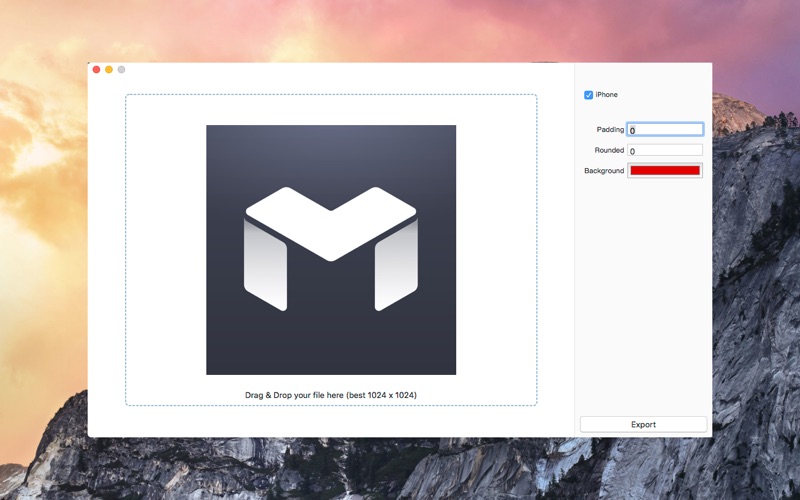
Task: Minimize the window with yellow button
Action: click(x=109, y=69)
